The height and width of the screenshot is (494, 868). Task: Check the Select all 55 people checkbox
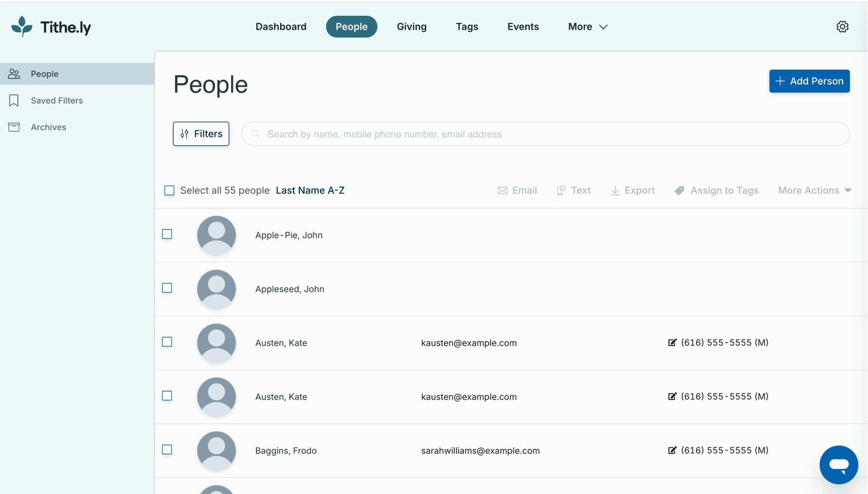pos(169,191)
